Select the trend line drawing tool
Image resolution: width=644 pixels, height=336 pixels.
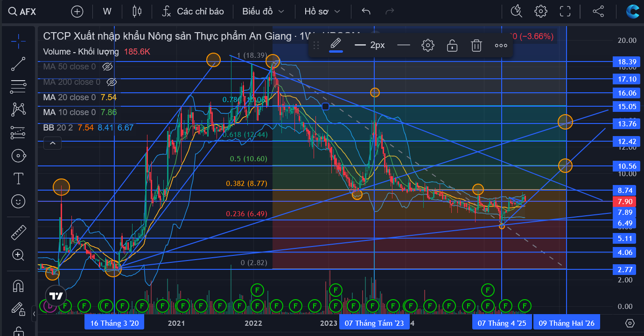click(18, 64)
